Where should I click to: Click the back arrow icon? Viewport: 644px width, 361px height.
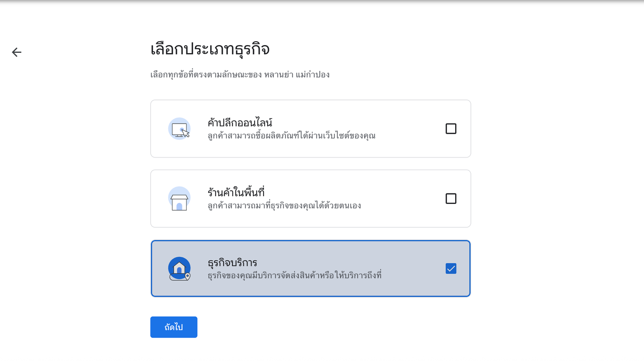pyautogui.click(x=17, y=52)
